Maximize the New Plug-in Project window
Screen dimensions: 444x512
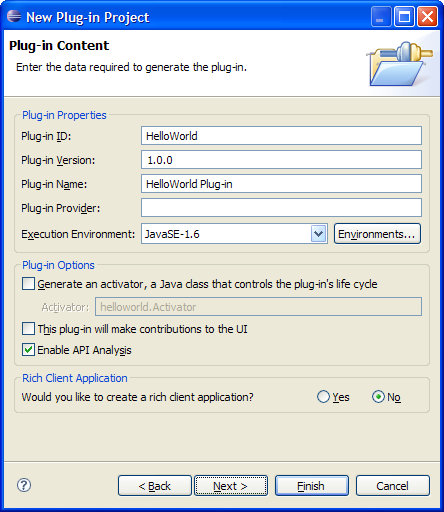404,16
